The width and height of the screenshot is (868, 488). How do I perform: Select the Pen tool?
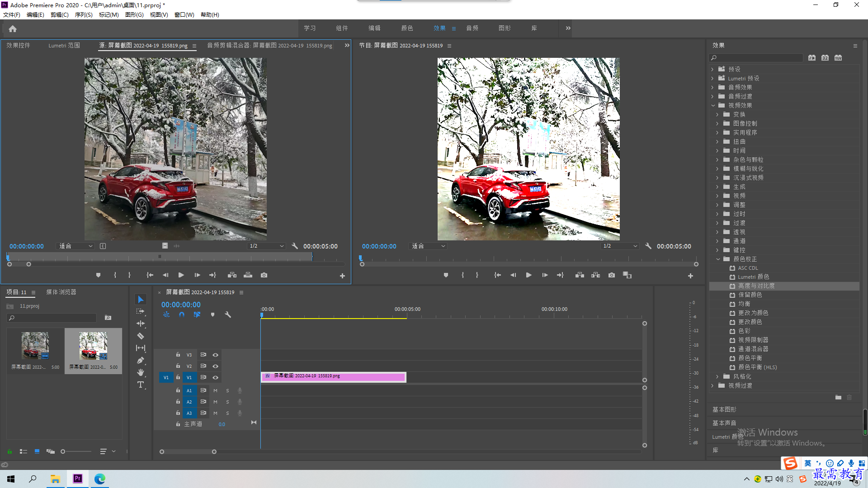141,360
